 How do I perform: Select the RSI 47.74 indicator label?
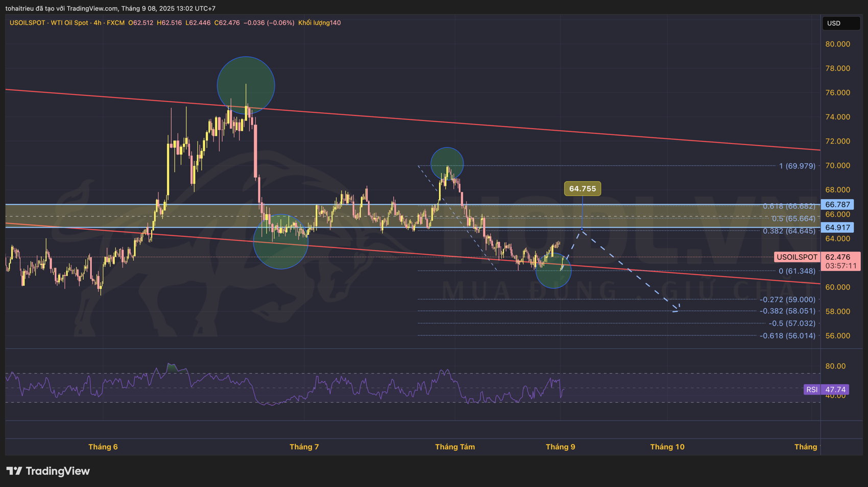(826, 389)
